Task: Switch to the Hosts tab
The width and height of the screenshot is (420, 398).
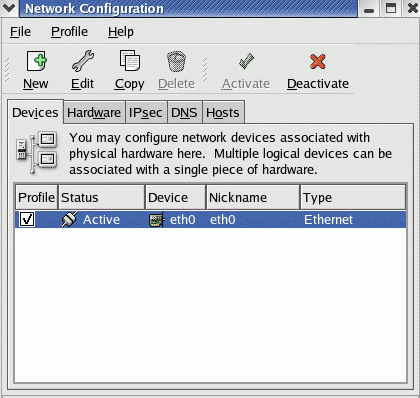Action: point(223,113)
